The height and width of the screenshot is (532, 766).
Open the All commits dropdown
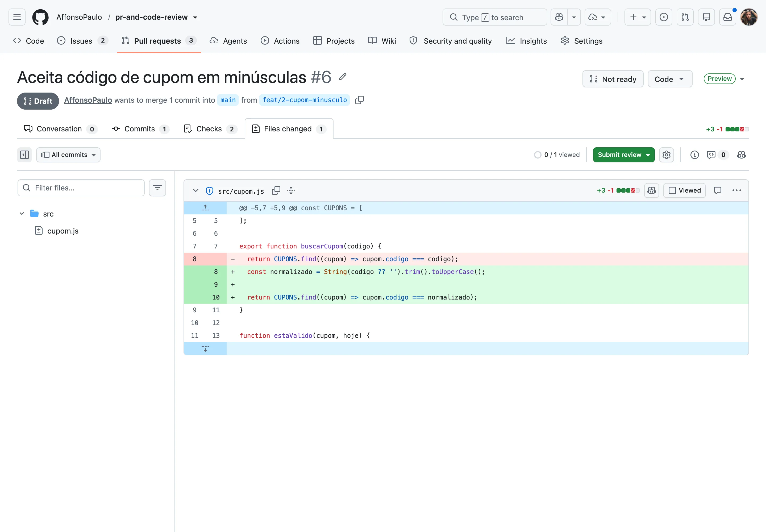pyautogui.click(x=68, y=155)
